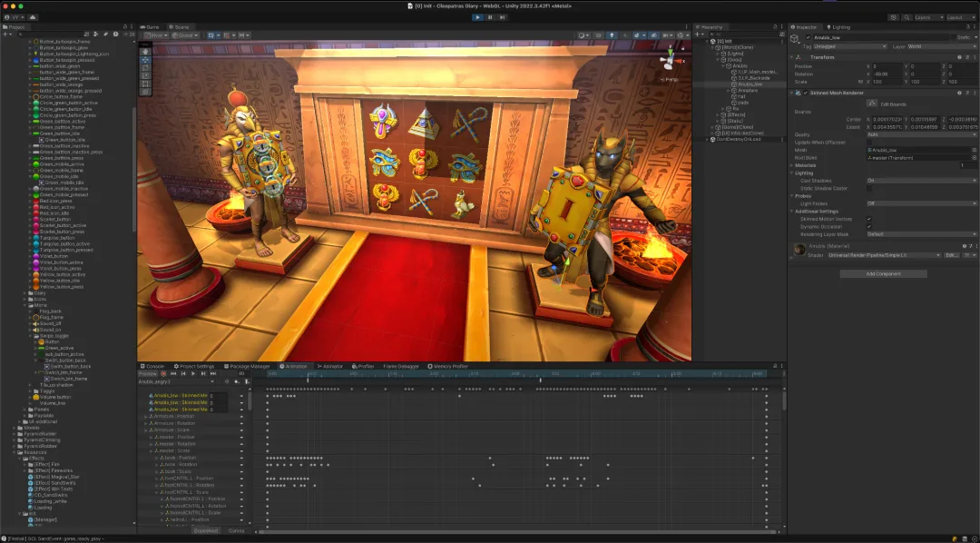Select the Scale tool in Scene overlay

click(145, 75)
